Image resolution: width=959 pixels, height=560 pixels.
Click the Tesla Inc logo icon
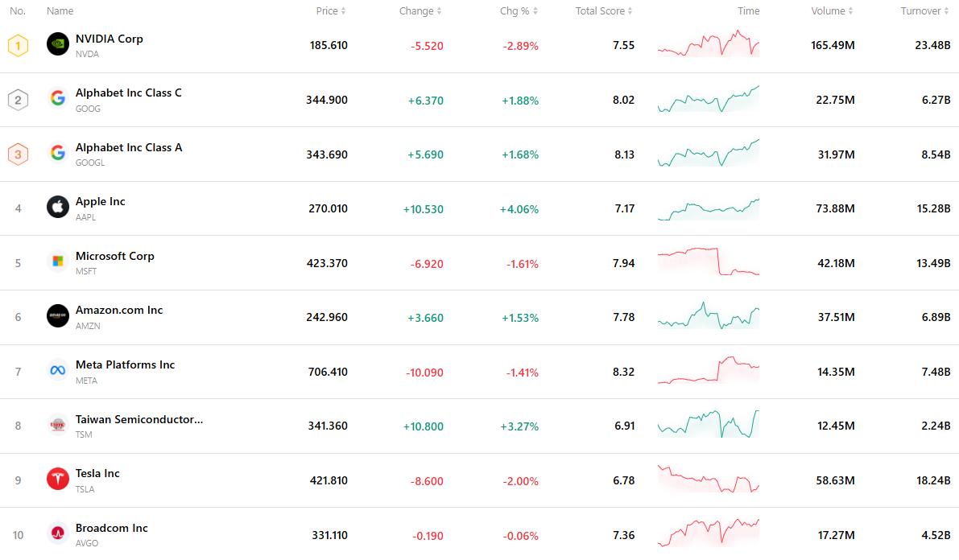coord(58,480)
